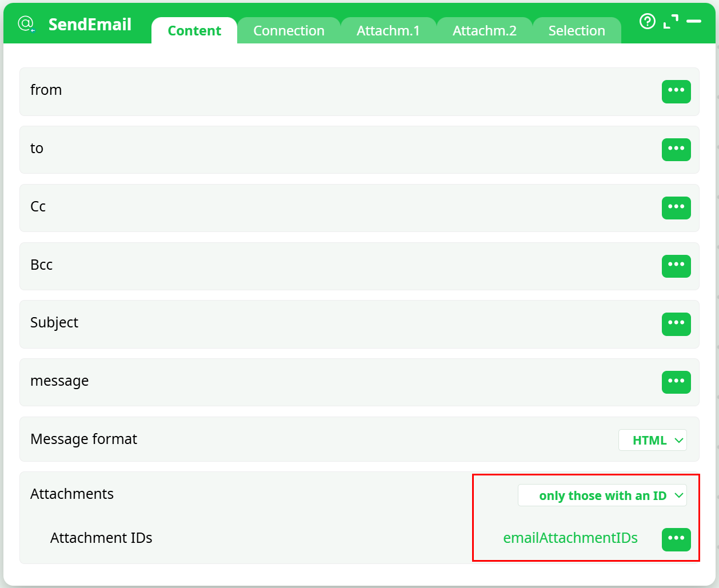The image size is (719, 588).
Task: Click the expand panel icon
Action: pos(671,22)
